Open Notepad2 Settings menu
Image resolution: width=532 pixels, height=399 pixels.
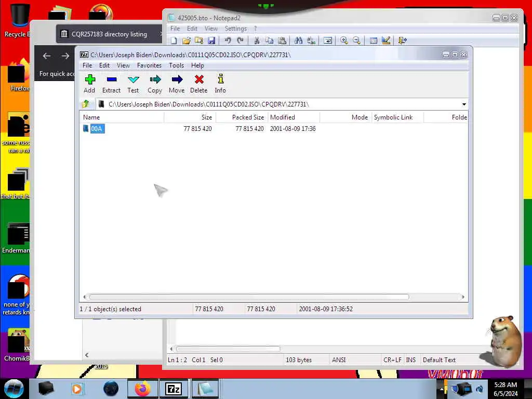[x=235, y=29]
